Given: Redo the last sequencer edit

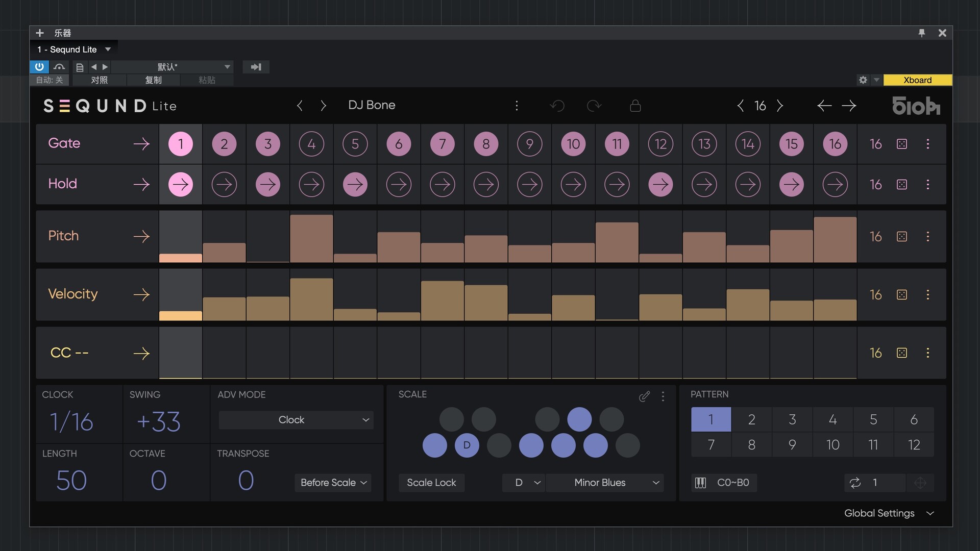Looking at the screenshot, I should [x=594, y=106].
